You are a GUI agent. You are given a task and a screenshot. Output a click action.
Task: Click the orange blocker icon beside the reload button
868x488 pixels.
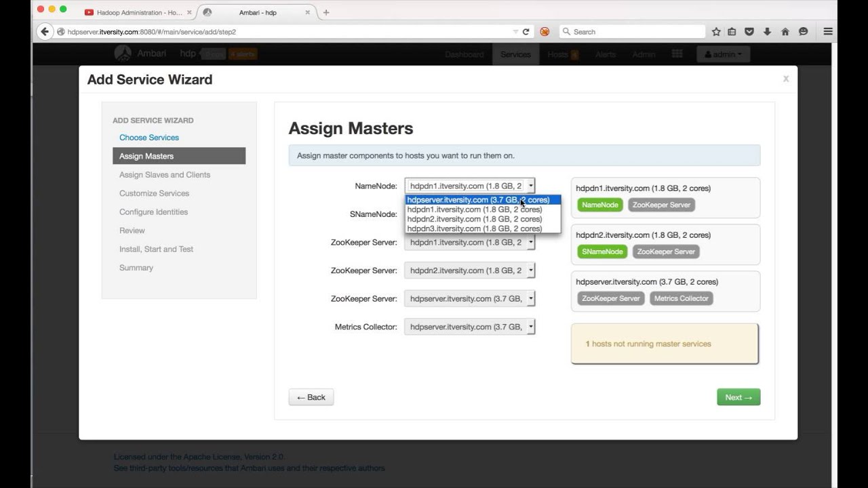coord(545,31)
